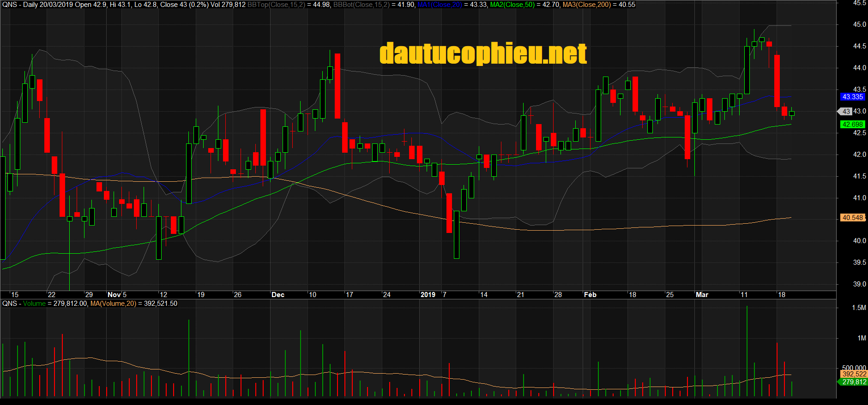868x405 pixels.
Task: Select the MA1(Close,20) legend label
Action: (x=440, y=5)
